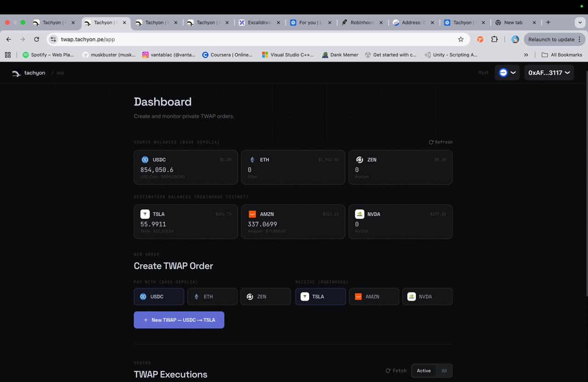Expand the 0xAF...3117 wallet menu
This screenshot has width=588, height=382.
pyautogui.click(x=549, y=73)
